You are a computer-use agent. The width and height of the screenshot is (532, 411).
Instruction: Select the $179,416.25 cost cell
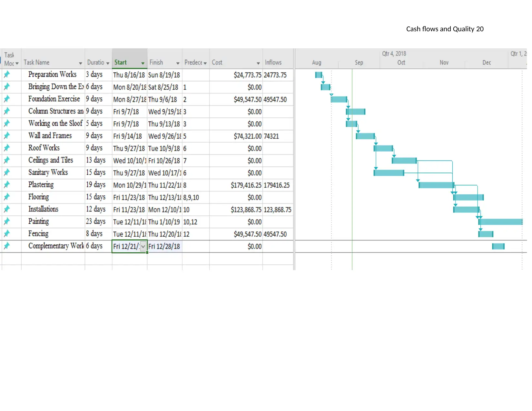(236, 185)
